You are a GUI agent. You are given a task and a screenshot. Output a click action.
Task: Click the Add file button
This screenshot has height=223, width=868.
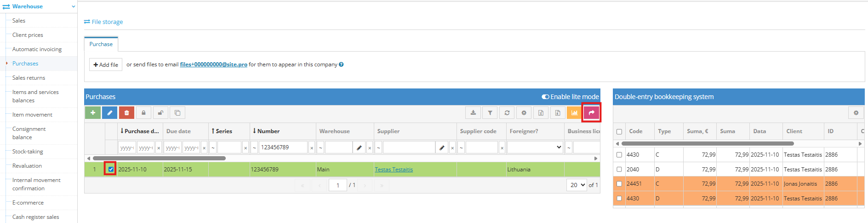106,65
